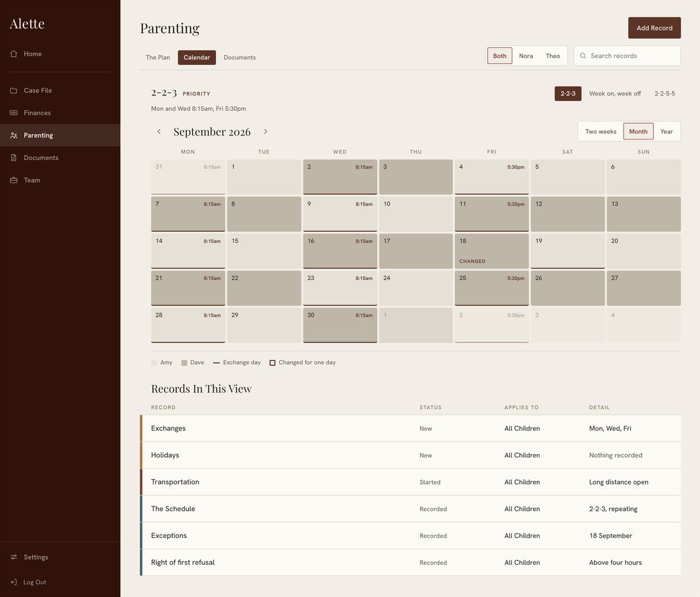This screenshot has width=700, height=597.
Task: Open Finances in the sidebar
Action: (x=60, y=113)
